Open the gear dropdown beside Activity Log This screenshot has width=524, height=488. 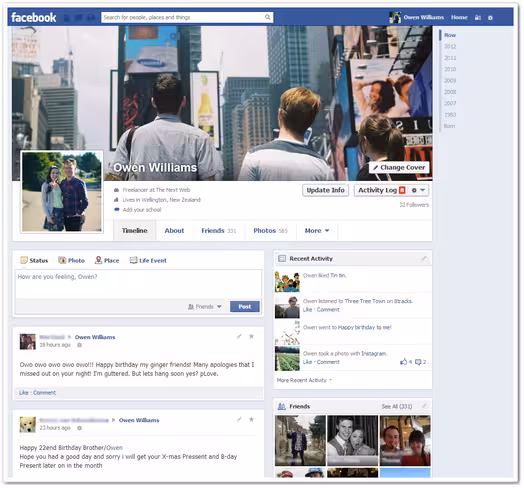(x=418, y=190)
